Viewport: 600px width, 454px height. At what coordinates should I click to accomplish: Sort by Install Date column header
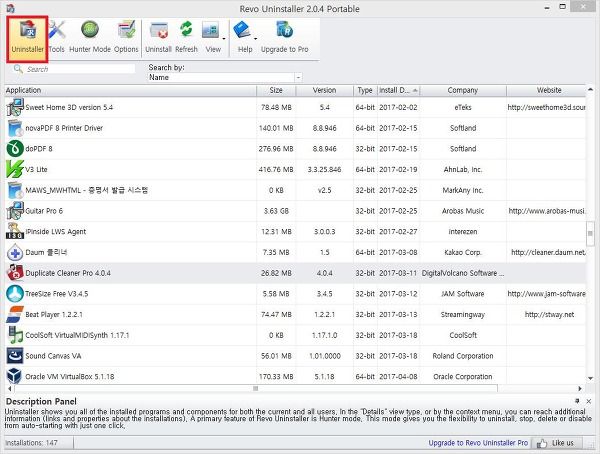tap(398, 90)
